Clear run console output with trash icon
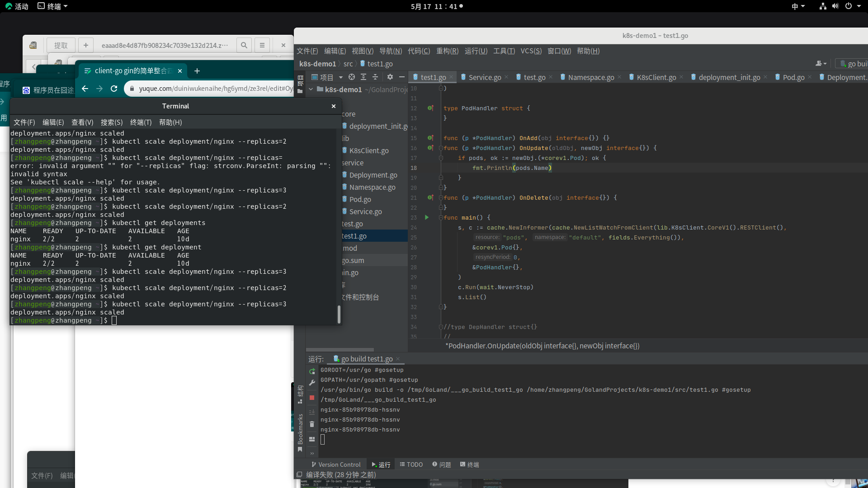Viewport: 868px width, 488px height. pos(312,424)
